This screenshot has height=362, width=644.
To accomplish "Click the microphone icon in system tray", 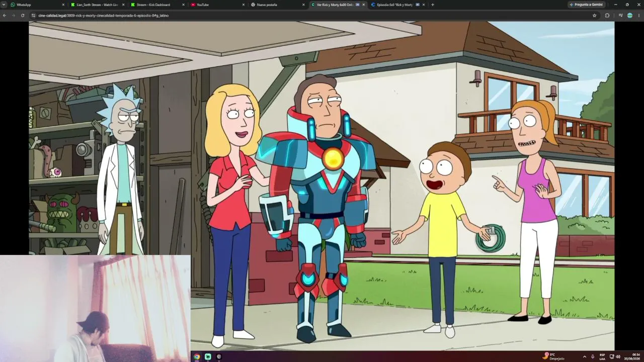I will click(x=593, y=356).
